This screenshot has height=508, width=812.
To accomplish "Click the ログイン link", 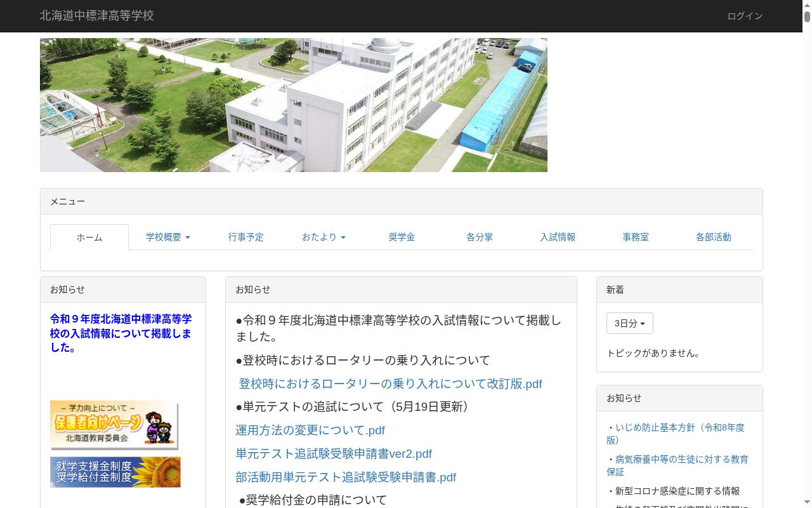I will pyautogui.click(x=745, y=16).
